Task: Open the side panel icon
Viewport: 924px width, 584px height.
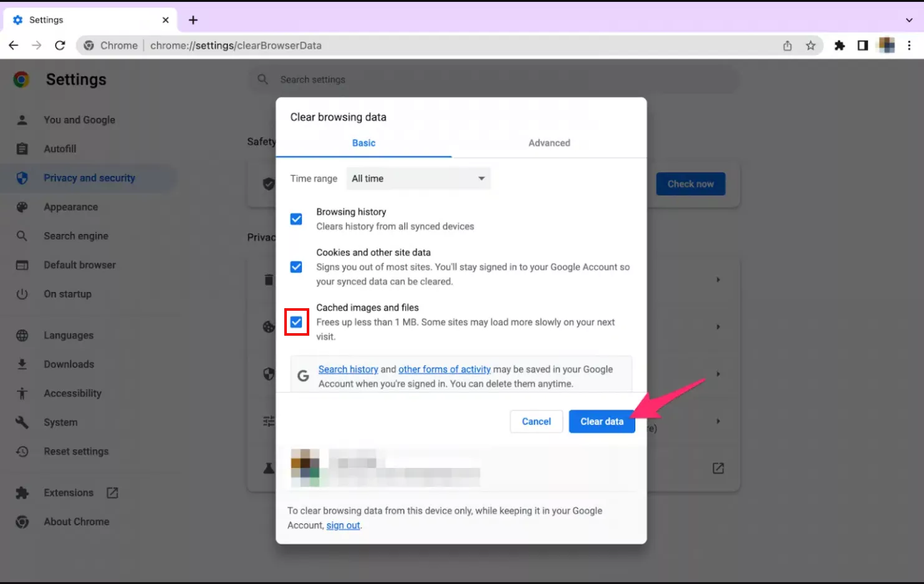Action: [863, 46]
